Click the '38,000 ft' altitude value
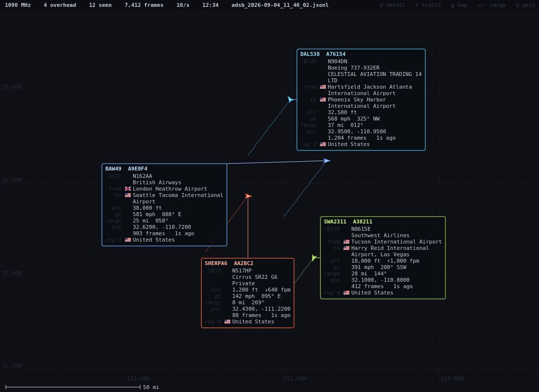Viewport: 539px width, 392px height. (147, 208)
